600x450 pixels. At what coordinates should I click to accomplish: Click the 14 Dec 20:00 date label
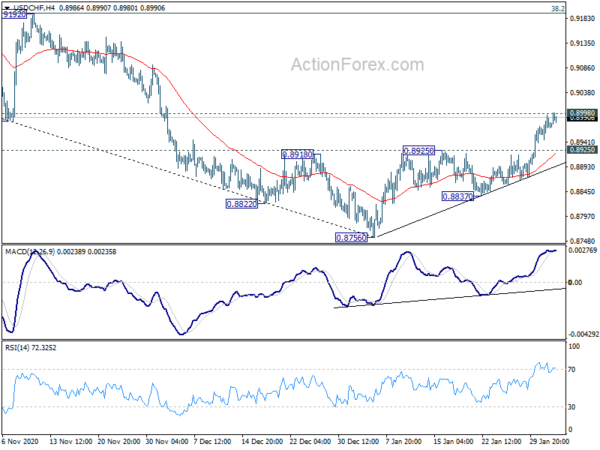click(262, 441)
